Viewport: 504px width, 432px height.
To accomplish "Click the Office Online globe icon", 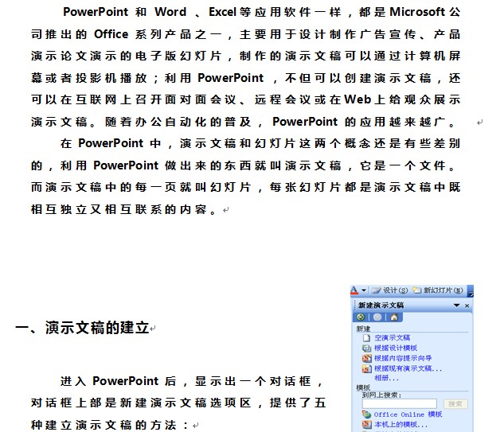I will point(366,414).
